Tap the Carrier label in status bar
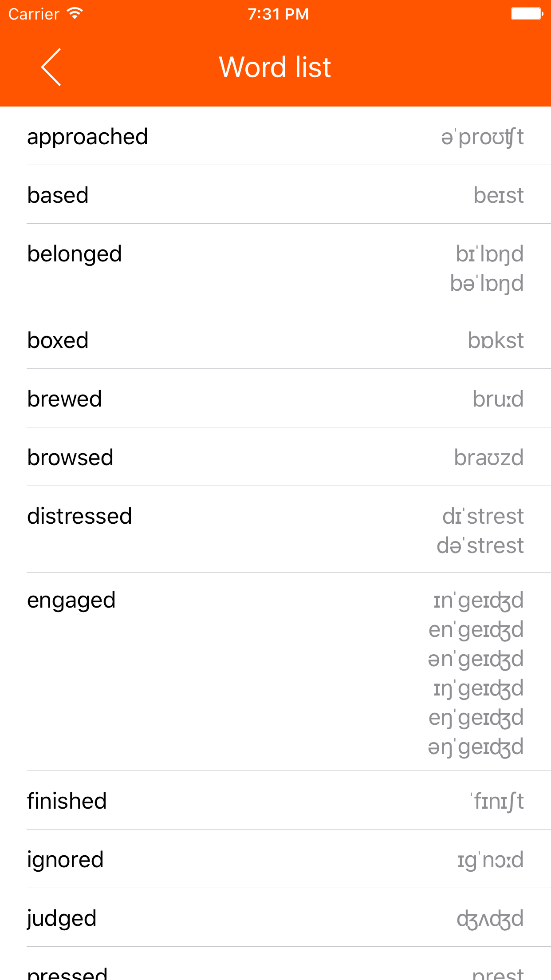 (x=34, y=14)
